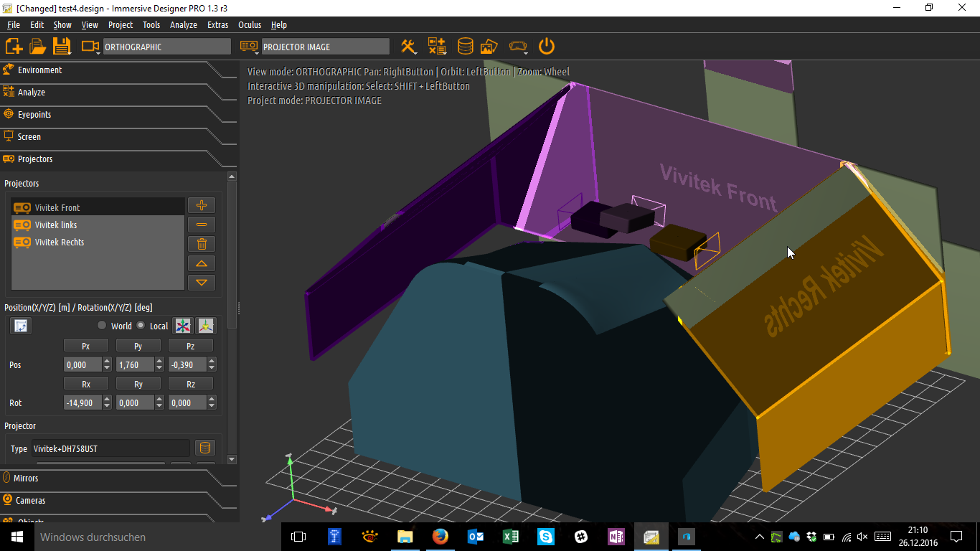The height and width of the screenshot is (551, 980).
Task: Click the New file icon in toolbar
Action: pyautogui.click(x=14, y=47)
